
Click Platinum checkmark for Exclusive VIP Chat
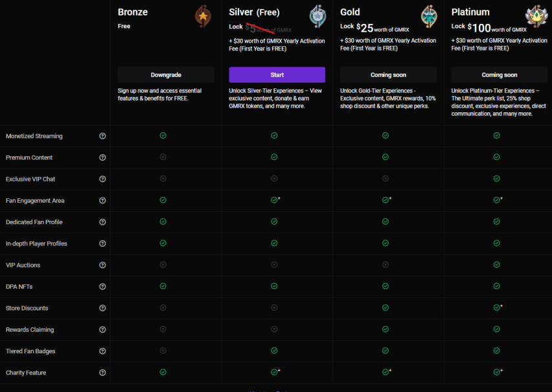(x=496, y=179)
